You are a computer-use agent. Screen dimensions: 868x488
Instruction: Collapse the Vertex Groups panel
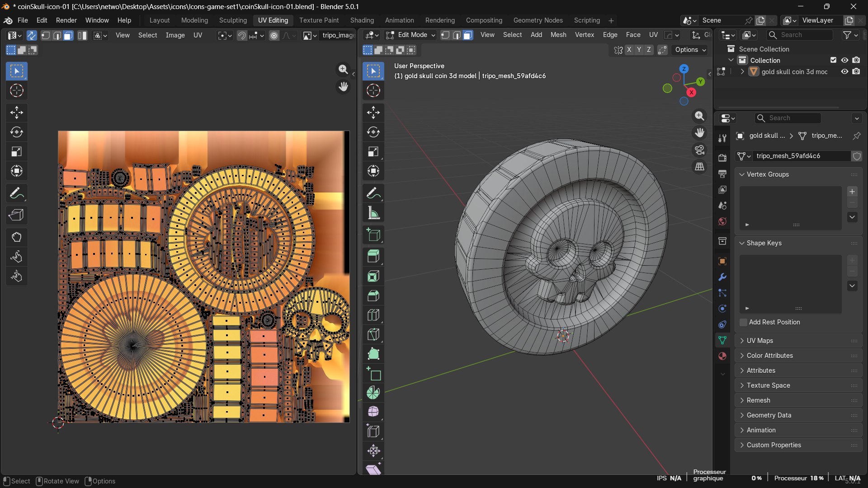coord(798,174)
